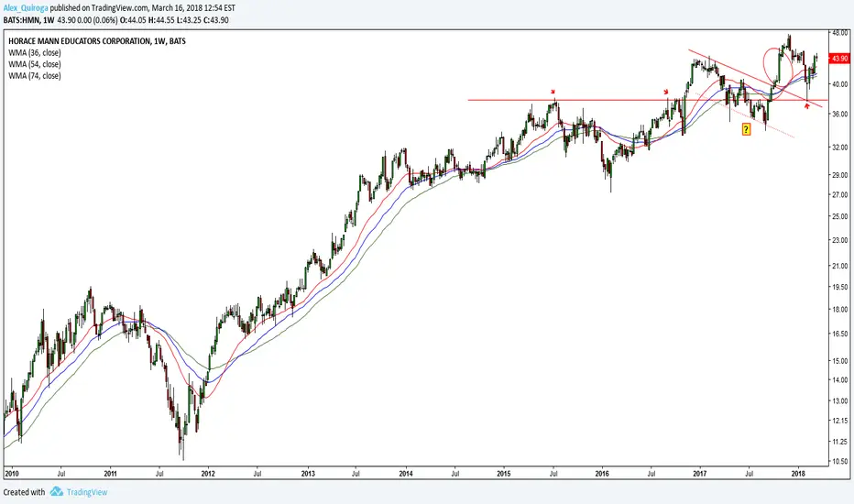854x504 pixels.
Task: Click the 15.00 price axis label
Action: (x=840, y=361)
